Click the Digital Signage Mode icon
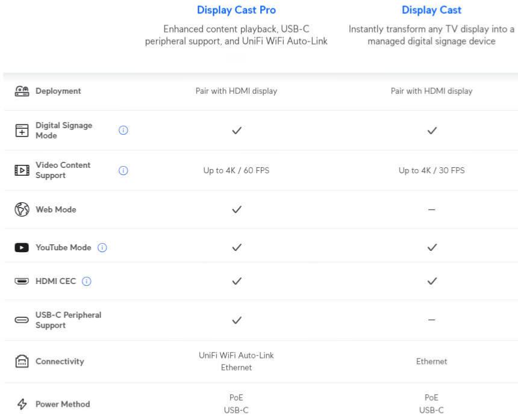 [x=22, y=131]
